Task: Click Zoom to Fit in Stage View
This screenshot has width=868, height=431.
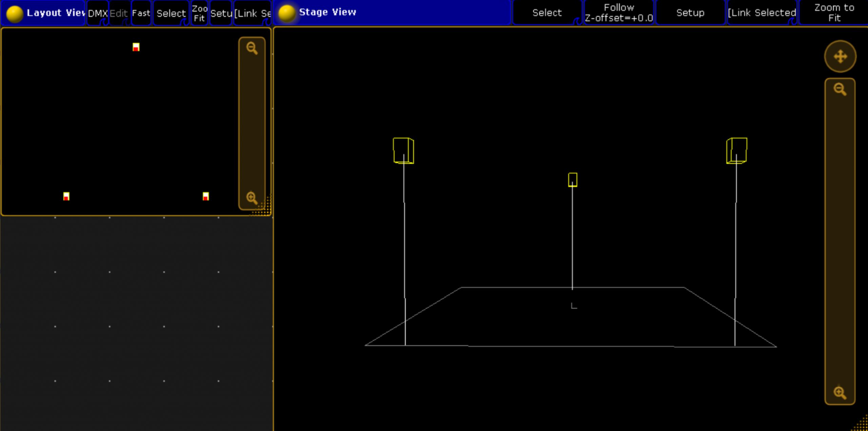Action: pyautogui.click(x=834, y=13)
